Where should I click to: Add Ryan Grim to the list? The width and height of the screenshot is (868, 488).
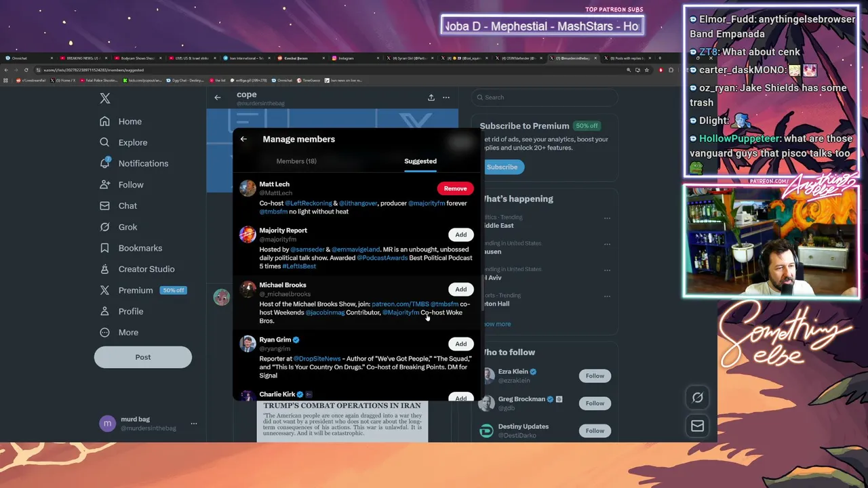461,344
